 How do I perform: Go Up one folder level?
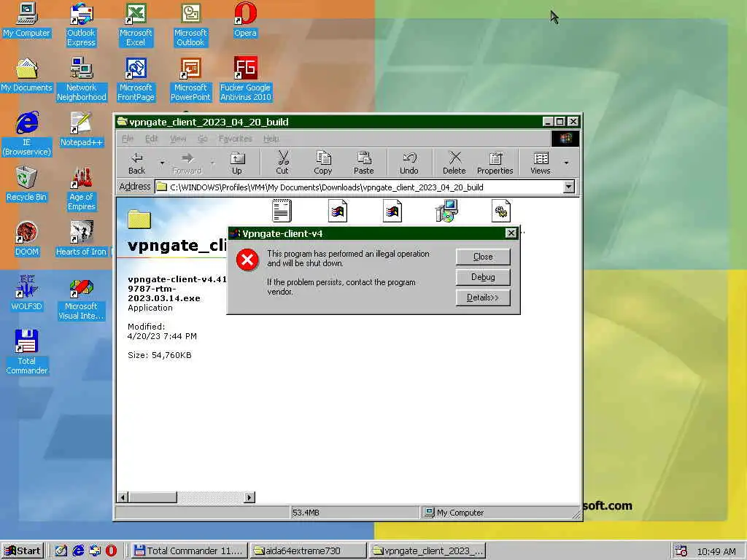click(x=237, y=163)
